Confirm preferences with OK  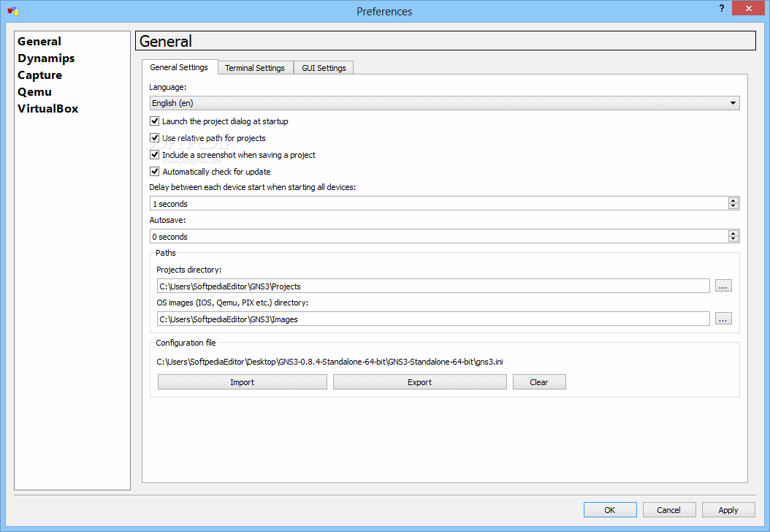pyautogui.click(x=610, y=510)
